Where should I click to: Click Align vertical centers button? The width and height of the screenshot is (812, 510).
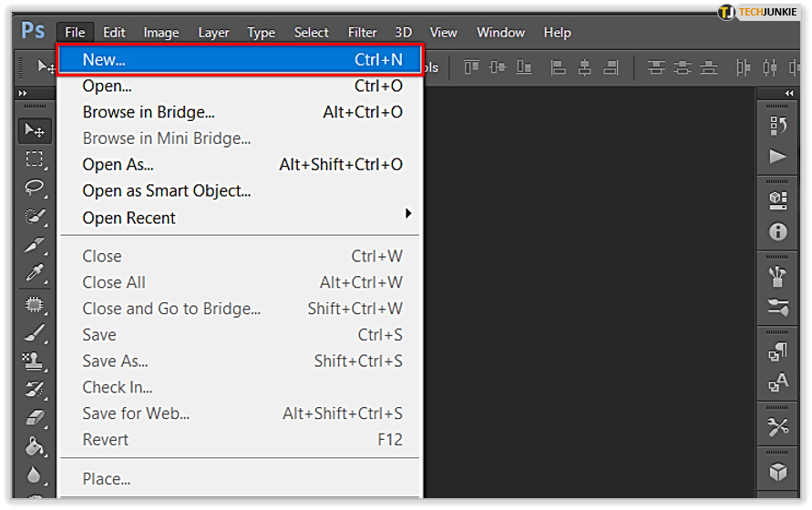pyautogui.click(x=498, y=67)
